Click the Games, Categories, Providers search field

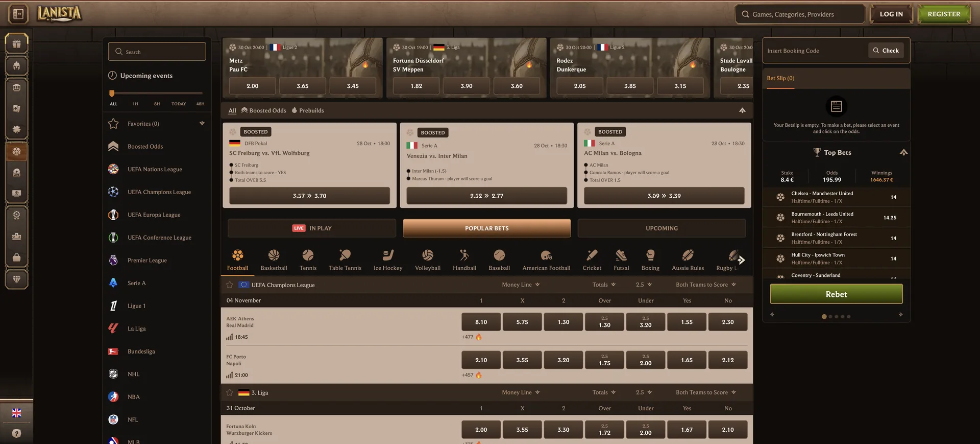point(800,14)
